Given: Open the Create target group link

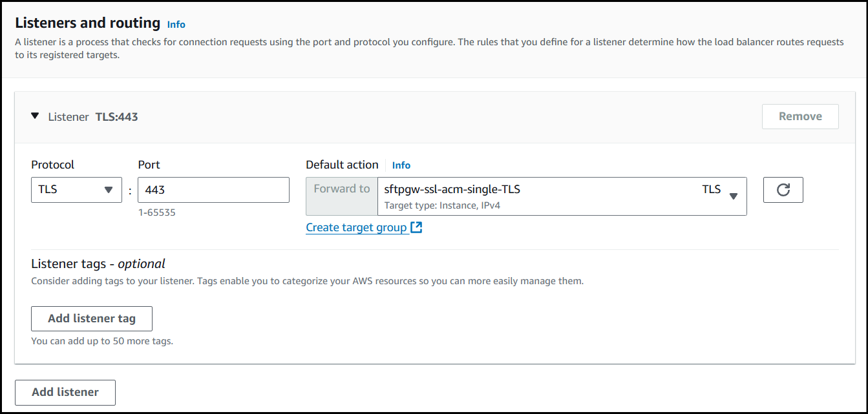Looking at the screenshot, I should 356,227.
